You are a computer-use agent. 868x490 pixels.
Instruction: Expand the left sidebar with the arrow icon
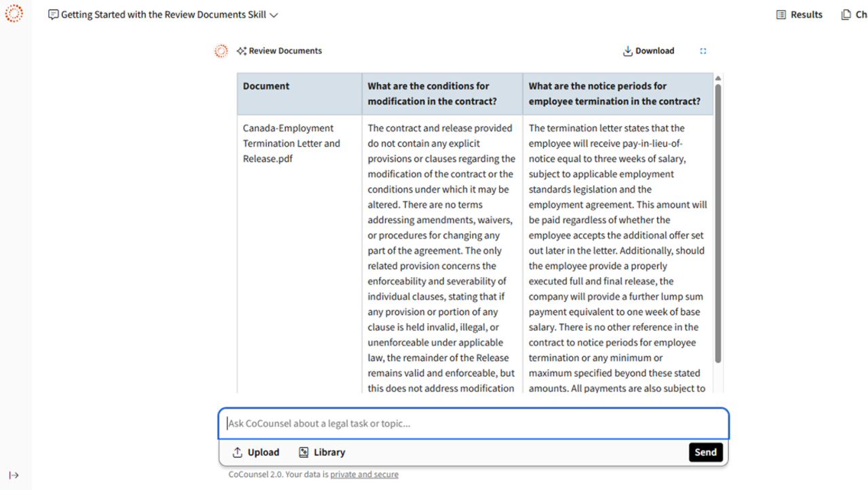[14, 475]
